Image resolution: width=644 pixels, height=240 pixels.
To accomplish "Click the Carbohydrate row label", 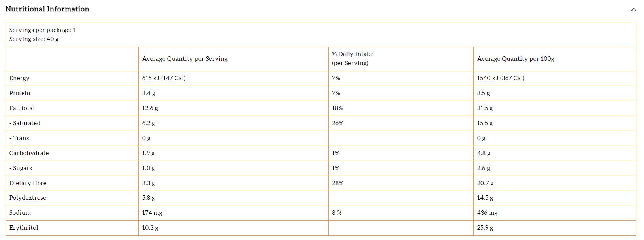I will (29, 153).
